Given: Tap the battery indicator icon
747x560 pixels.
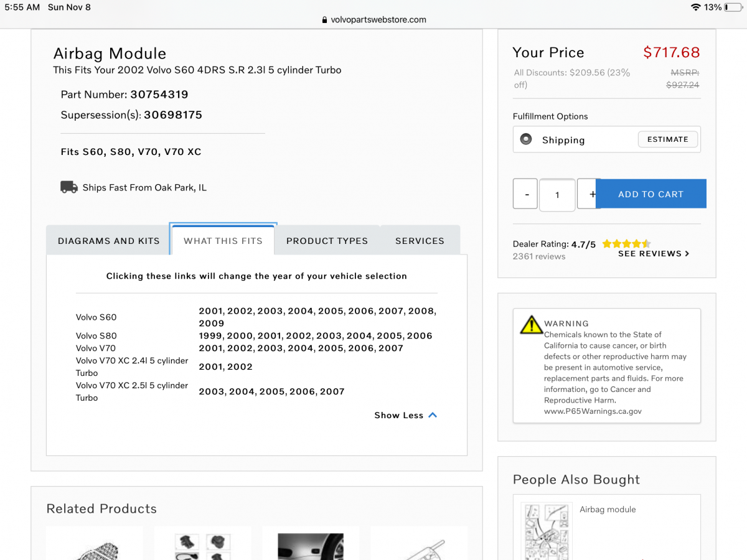Looking at the screenshot, I should coord(733,7).
